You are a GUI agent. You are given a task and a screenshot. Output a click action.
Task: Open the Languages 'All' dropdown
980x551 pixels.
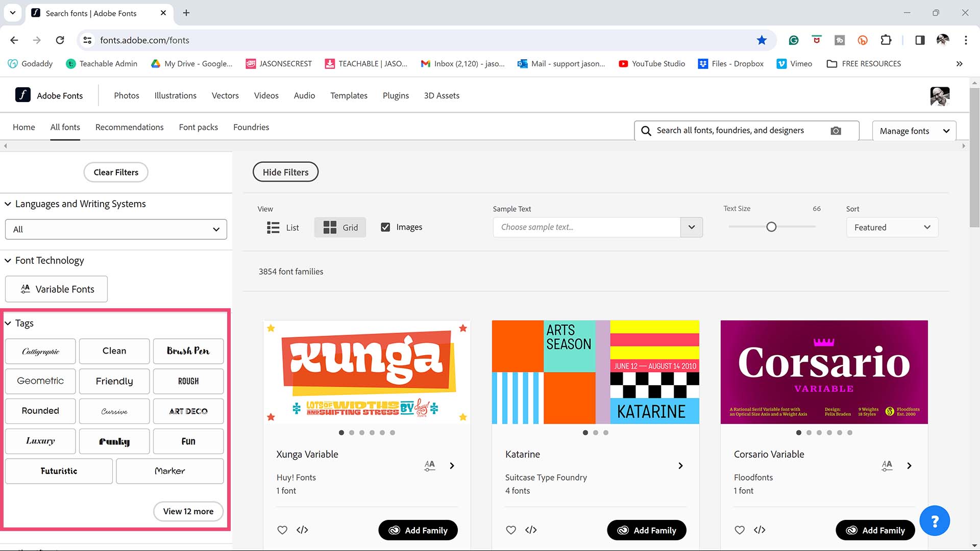pos(116,230)
